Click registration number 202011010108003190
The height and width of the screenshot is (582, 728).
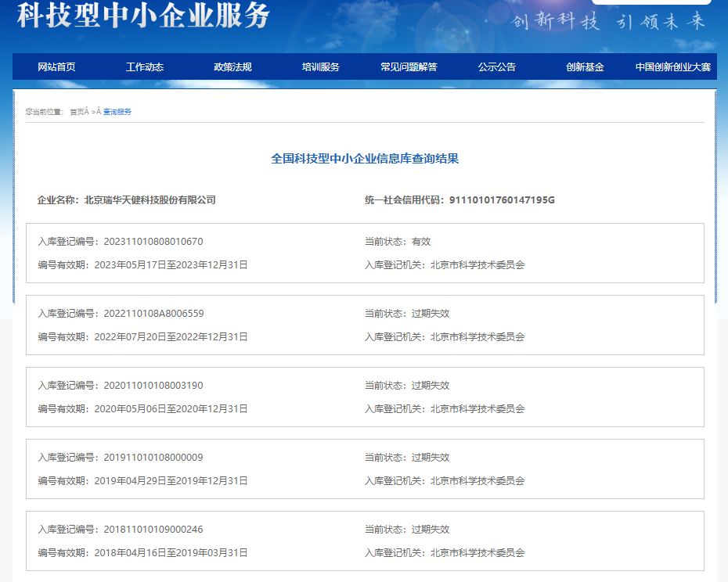tap(153, 385)
